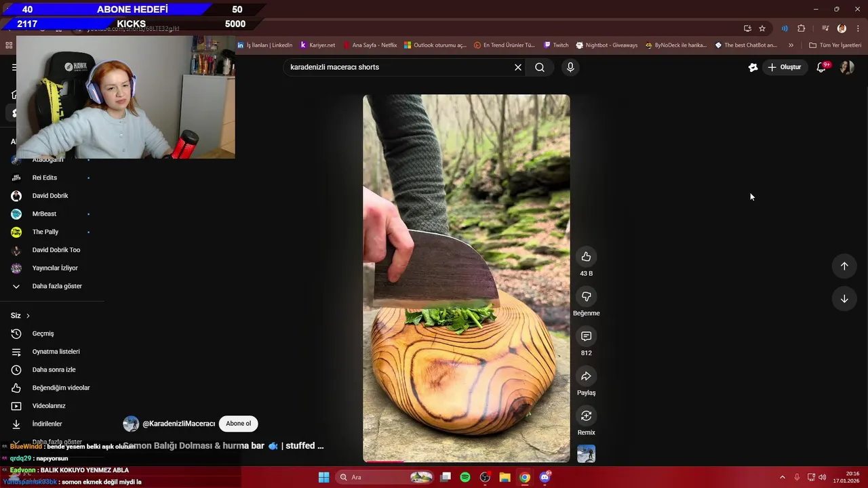Image resolution: width=868 pixels, height=488 pixels.
Task: Open YouTube notifications bell
Action: 821,67
